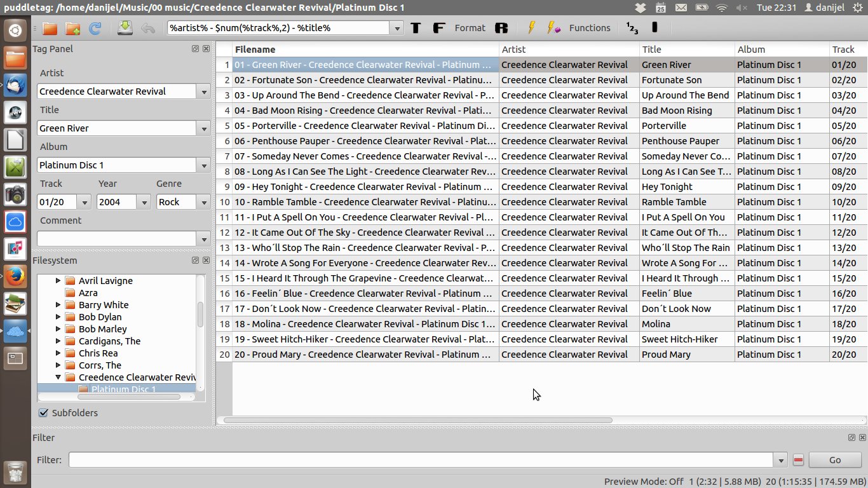Click the File to Tag 'F' icon
This screenshot has height=488, width=868.
[x=438, y=28]
